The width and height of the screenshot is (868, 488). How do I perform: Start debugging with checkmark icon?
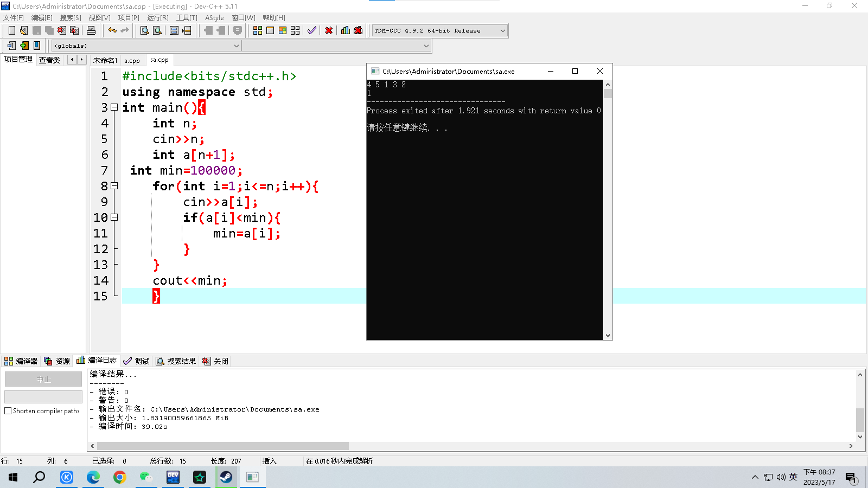click(x=312, y=30)
